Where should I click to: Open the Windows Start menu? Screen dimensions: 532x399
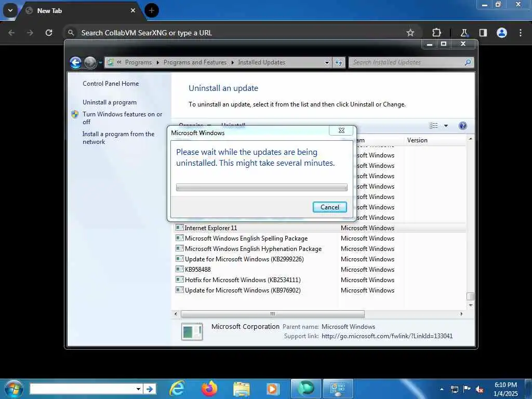coord(13,389)
